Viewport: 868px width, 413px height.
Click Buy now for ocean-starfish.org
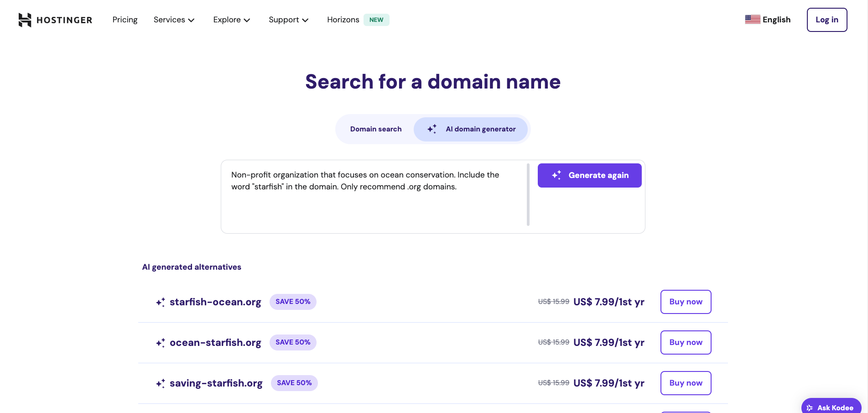[686, 342]
